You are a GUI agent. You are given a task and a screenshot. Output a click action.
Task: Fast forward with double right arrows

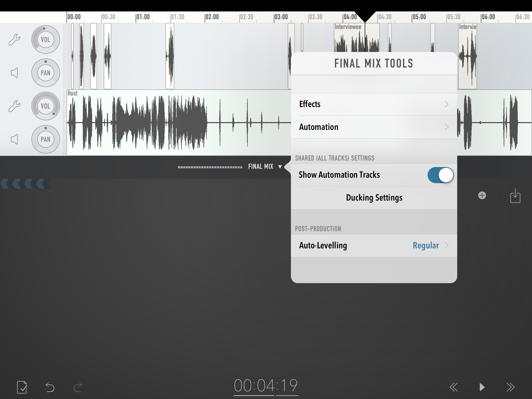(510, 387)
